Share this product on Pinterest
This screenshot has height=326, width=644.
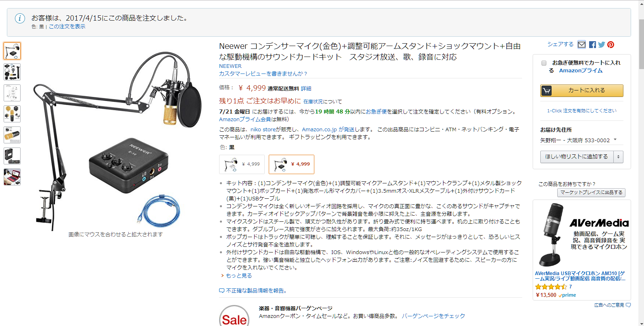coord(611,45)
